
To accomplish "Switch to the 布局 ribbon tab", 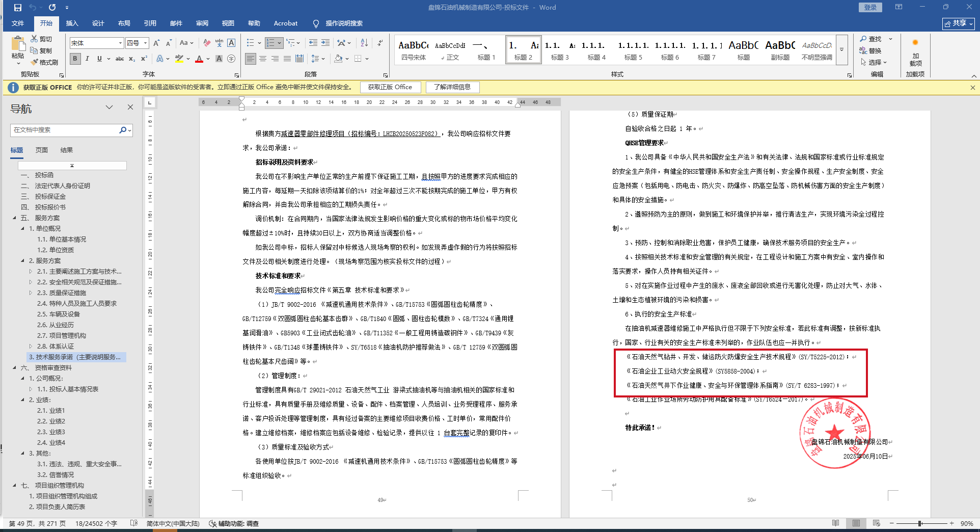I will pyautogui.click(x=124, y=23).
